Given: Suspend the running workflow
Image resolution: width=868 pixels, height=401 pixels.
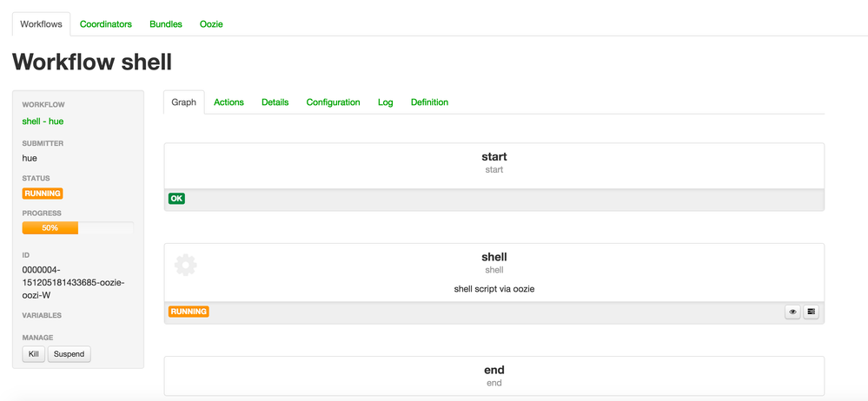Looking at the screenshot, I should [70, 354].
